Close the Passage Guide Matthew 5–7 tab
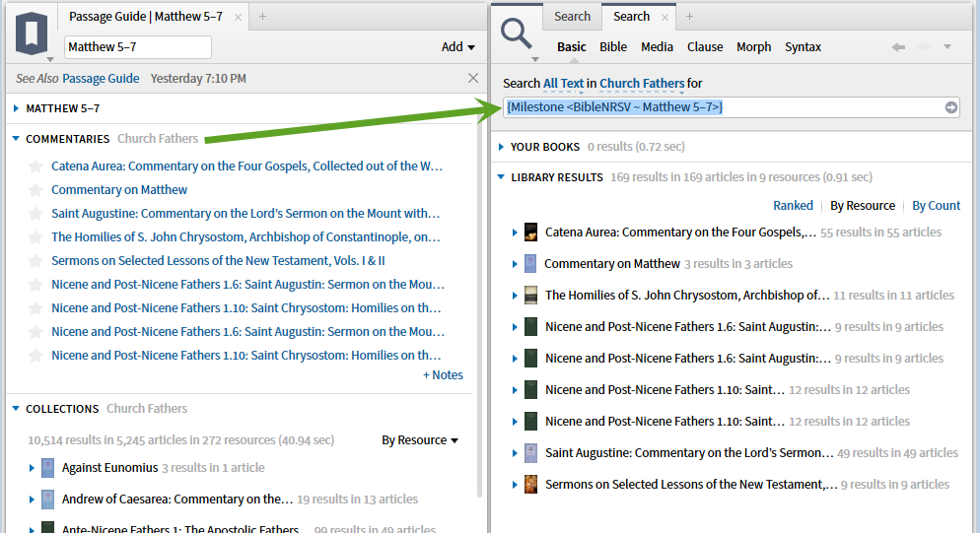This screenshot has height=533, width=980. (x=238, y=18)
